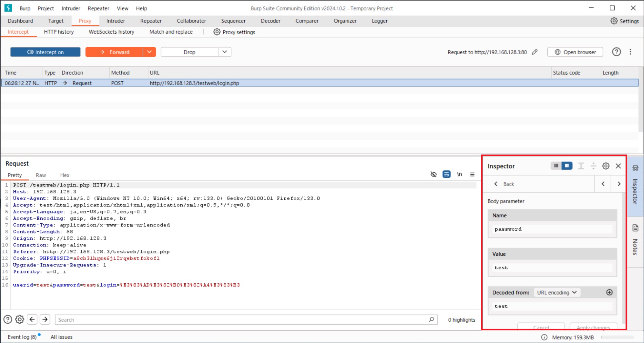This screenshot has height=343, width=644.
Task: Open the main Settings gear
Action: 614,21
